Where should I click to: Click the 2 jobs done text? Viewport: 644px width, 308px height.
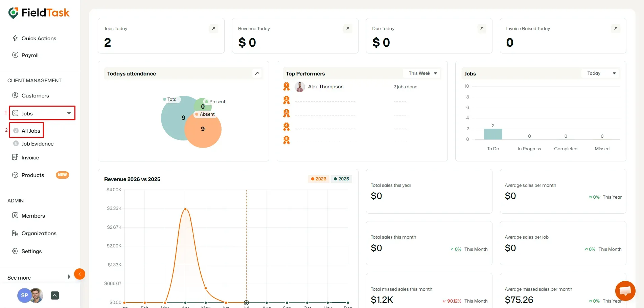405,87
